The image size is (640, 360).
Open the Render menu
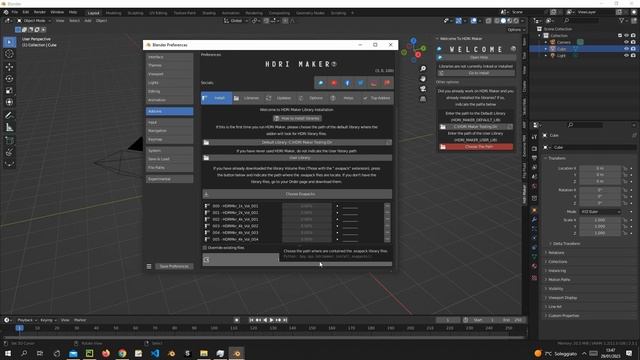coord(40,12)
